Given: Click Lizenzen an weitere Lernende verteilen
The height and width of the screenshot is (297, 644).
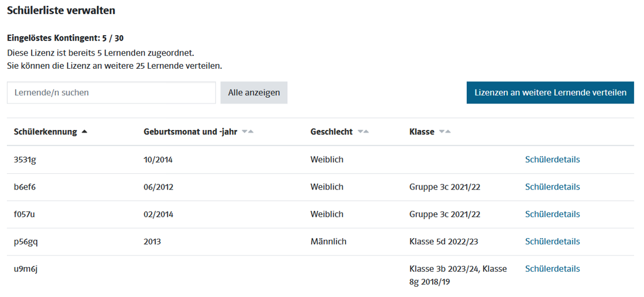Looking at the screenshot, I should point(550,92).
